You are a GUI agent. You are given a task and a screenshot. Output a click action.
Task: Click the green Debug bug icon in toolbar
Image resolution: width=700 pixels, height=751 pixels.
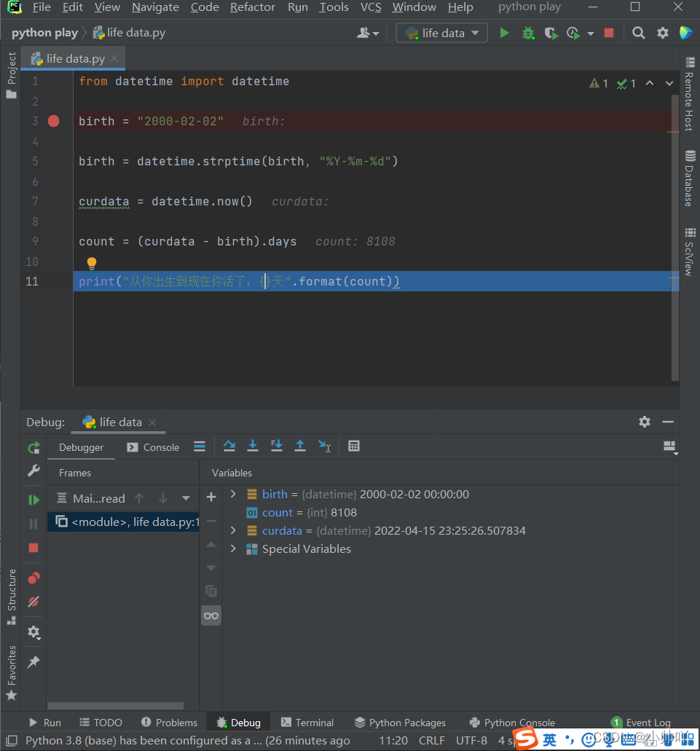coord(528,33)
